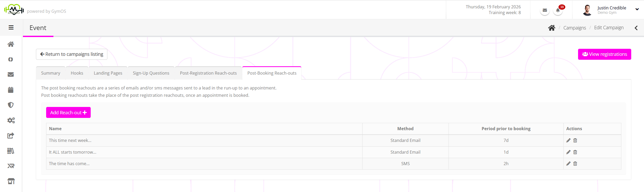Switch to the Landing Pages tab

(108, 73)
